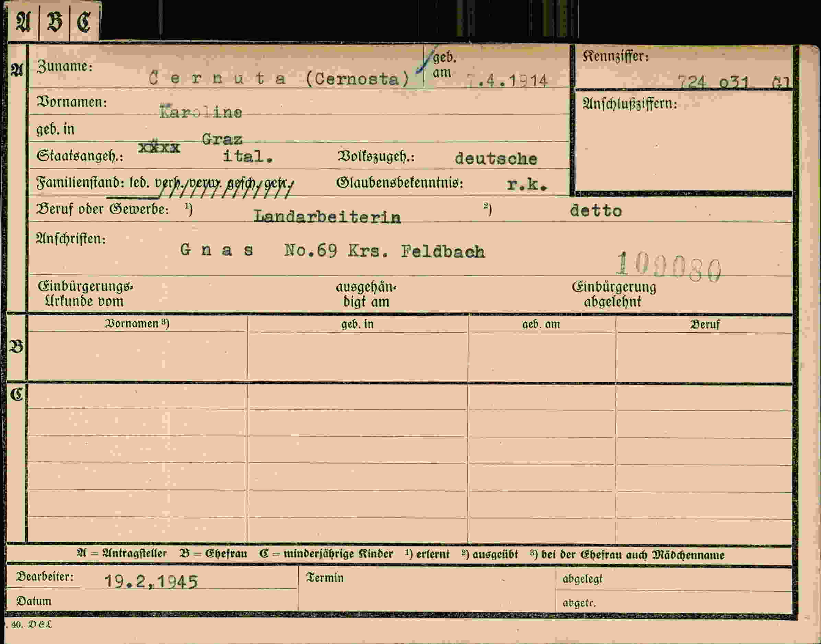Click the 'Datum' label at the bottom
The height and width of the screenshot is (644, 821).
point(34,601)
